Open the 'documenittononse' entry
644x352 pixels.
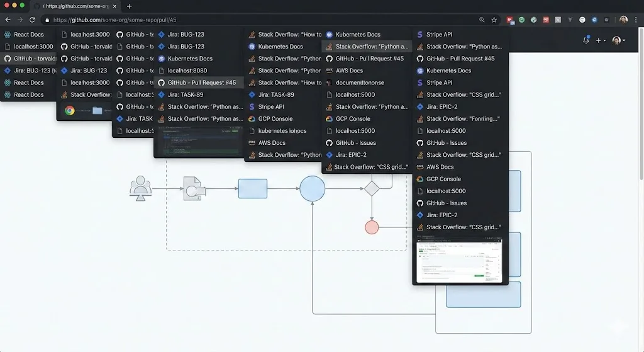(359, 82)
